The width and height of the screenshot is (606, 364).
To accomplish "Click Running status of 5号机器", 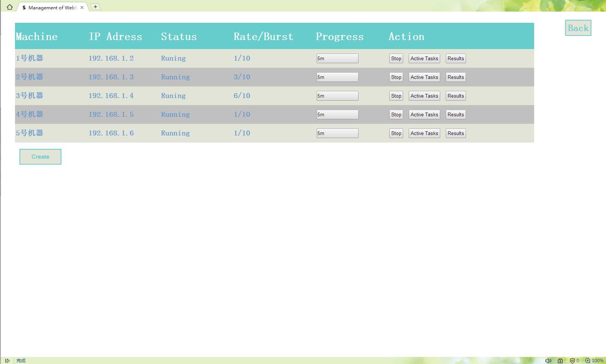I will [x=175, y=133].
